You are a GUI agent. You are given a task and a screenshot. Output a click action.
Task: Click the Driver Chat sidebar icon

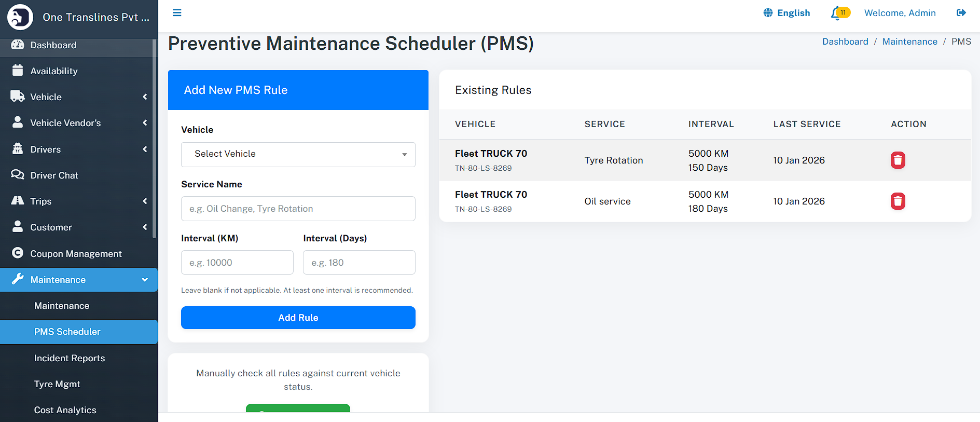pyautogui.click(x=18, y=175)
